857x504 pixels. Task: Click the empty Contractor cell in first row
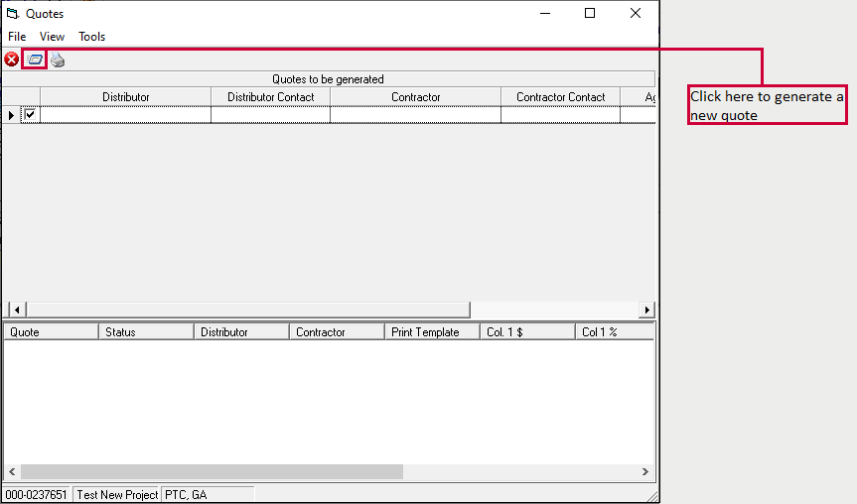[415, 115]
